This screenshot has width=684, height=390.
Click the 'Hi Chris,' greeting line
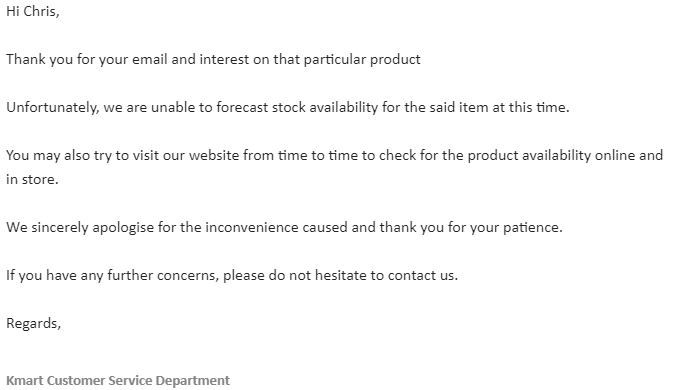(33, 11)
